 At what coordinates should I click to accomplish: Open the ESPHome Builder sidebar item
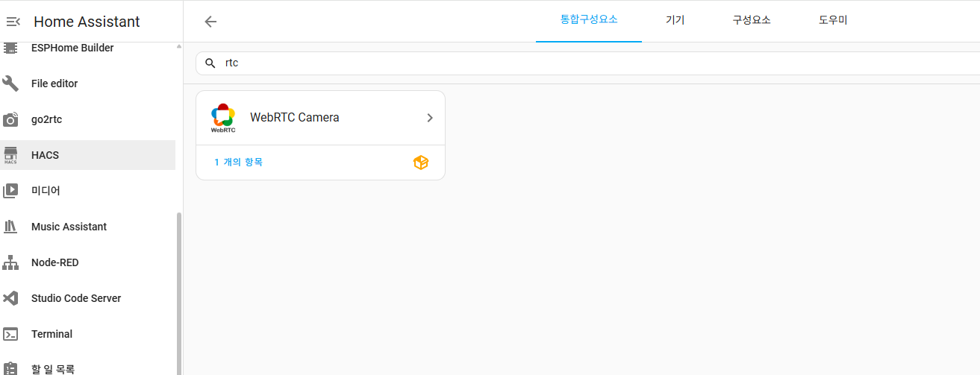click(x=88, y=48)
